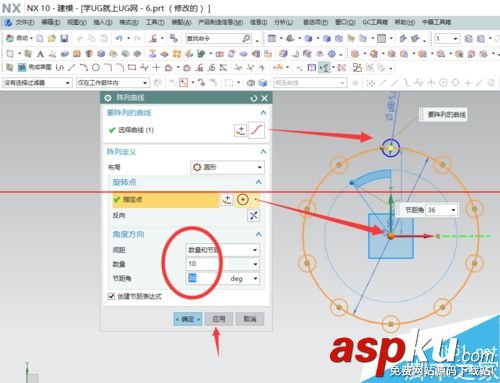
Task: Select the Line sketch tool
Action: pos(71,68)
